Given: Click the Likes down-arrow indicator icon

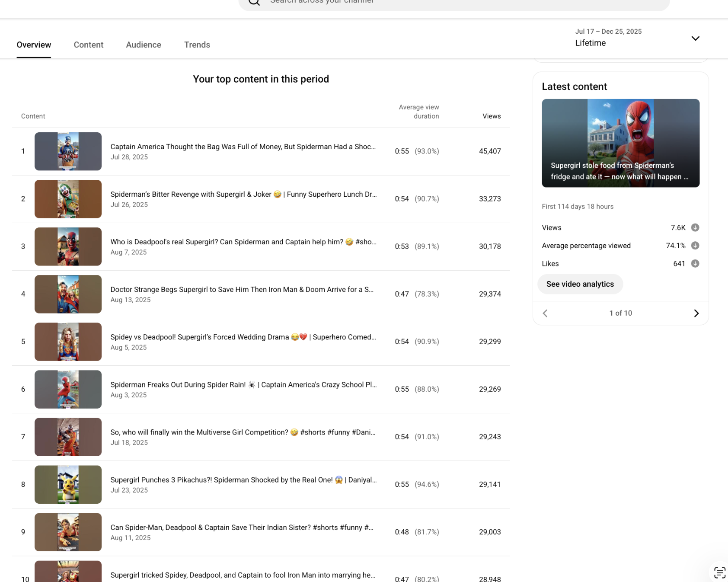Looking at the screenshot, I should (x=695, y=263).
